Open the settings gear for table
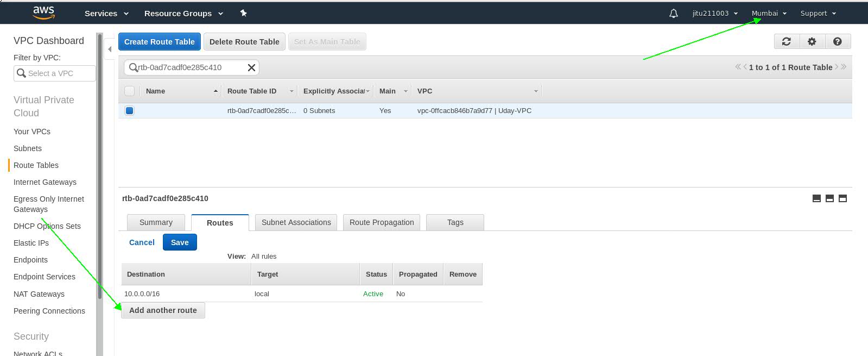Viewport: 868px width, 356px height. click(812, 41)
